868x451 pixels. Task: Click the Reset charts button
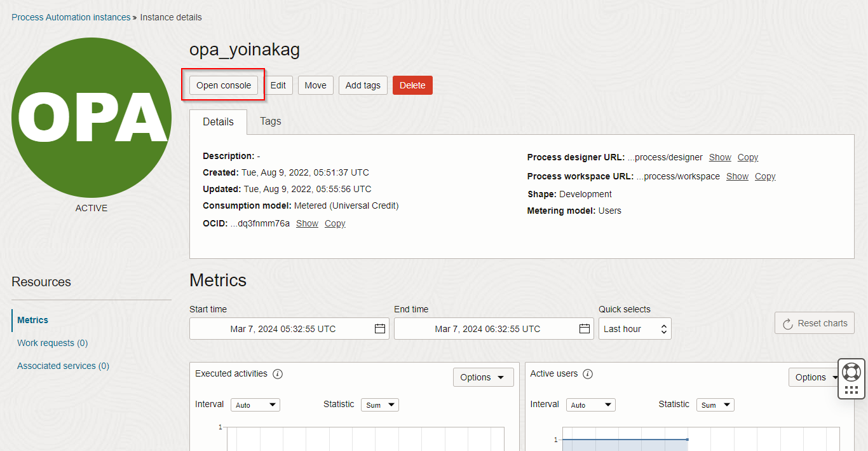pyautogui.click(x=814, y=323)
